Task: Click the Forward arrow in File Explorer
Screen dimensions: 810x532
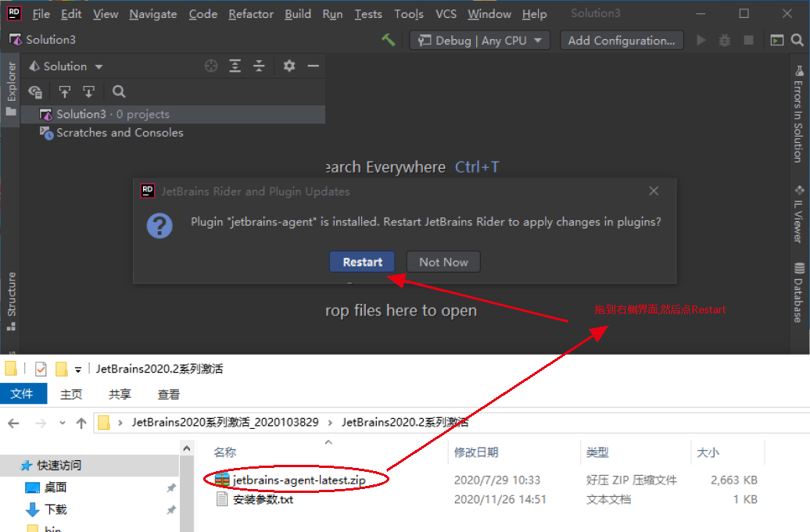Action: 41,423
